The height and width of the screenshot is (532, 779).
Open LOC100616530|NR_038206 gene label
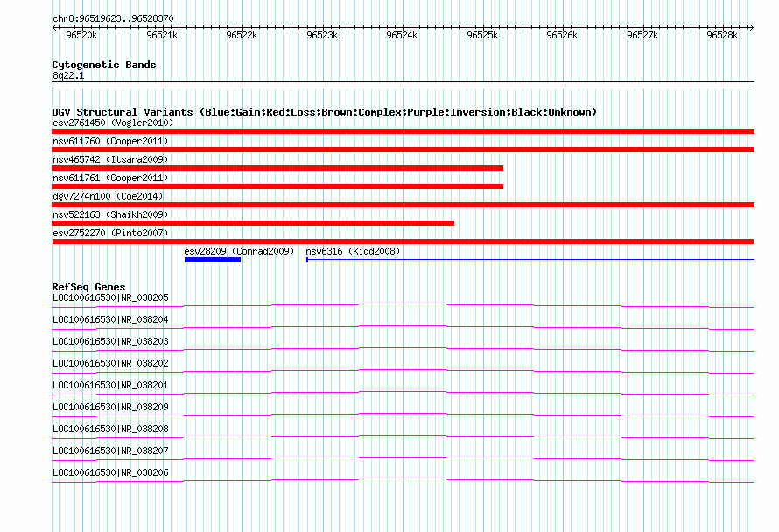tap(110, 472)
